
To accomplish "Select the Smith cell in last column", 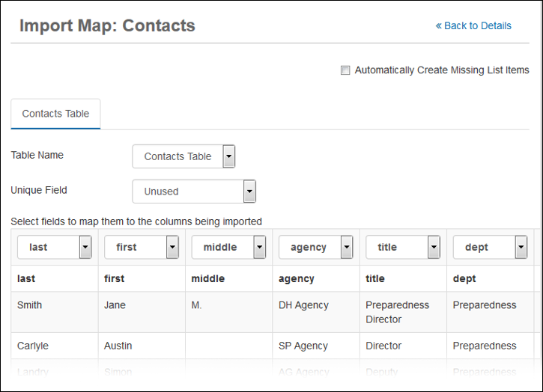I will (30, 305).
